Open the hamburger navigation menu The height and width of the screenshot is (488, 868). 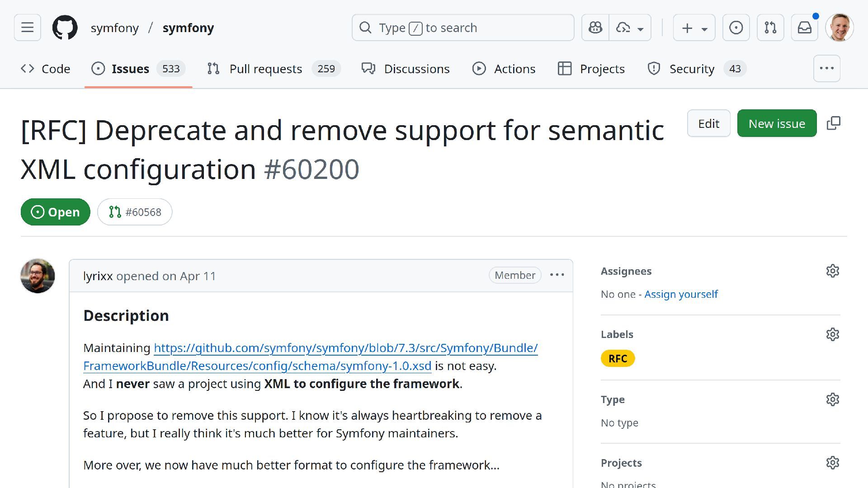(x=27, y=28)
